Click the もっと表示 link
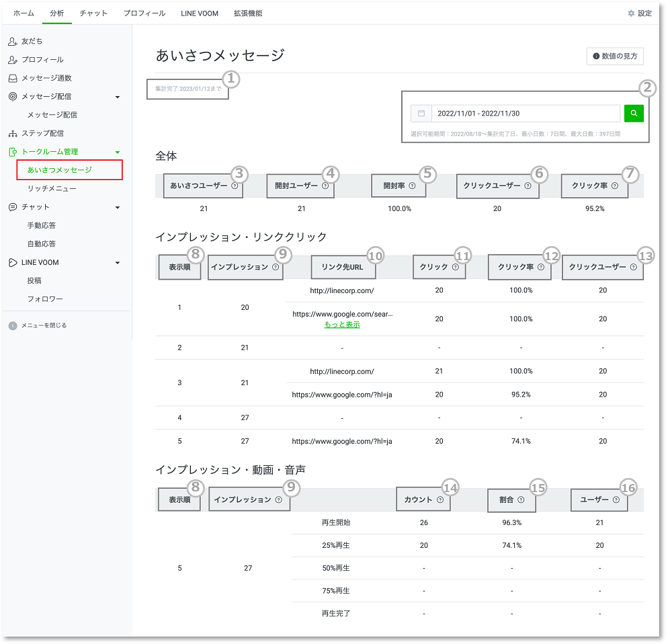This screenshot has height=644, width=672. click(342, 325)
